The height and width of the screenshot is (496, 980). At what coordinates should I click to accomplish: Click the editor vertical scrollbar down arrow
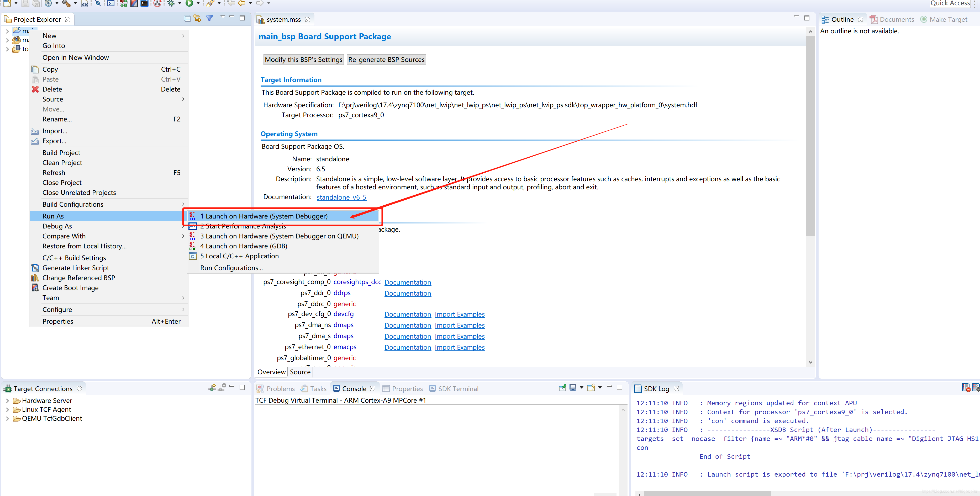[x=810, y=362]
